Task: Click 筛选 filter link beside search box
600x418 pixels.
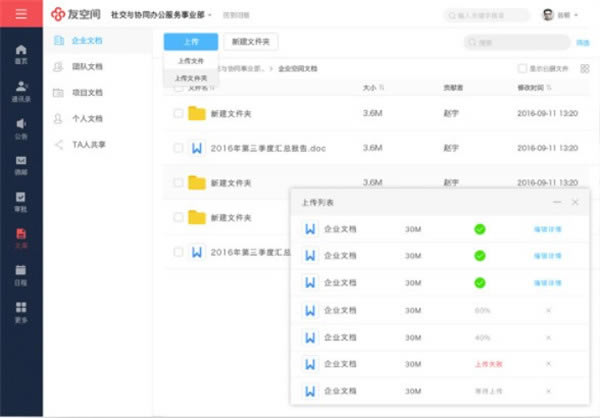Action: (583, 42)
